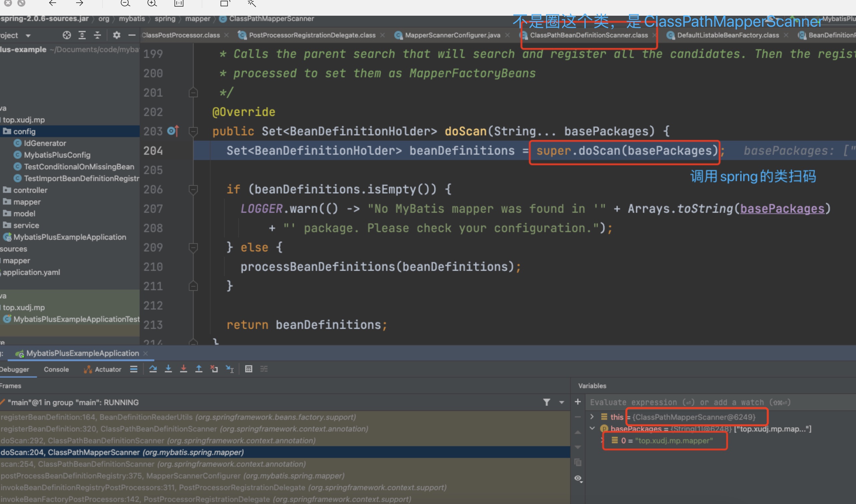856x504 pixels.
Task: Select the doScan:292 ClassPathBeanDefinitionScanner frame
Action: (285, 441)
